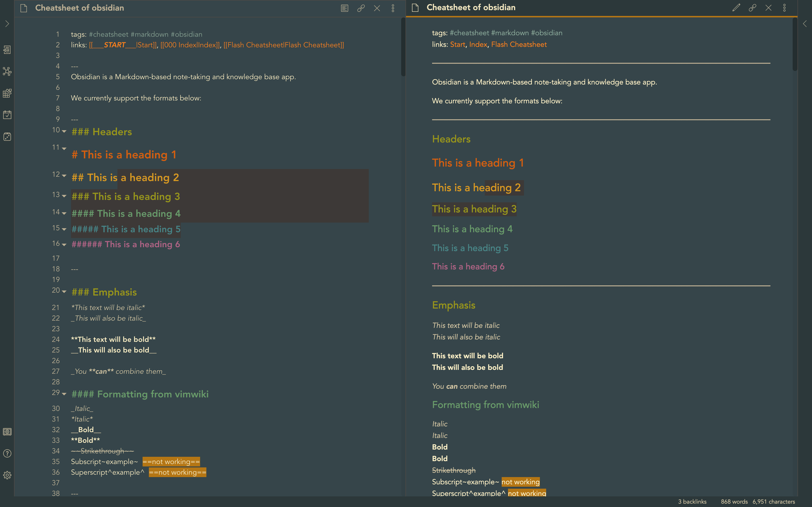Toggle preview mode in the left editor pane
The width and height of the screenshot is (812, 507).
click(345, 8)
